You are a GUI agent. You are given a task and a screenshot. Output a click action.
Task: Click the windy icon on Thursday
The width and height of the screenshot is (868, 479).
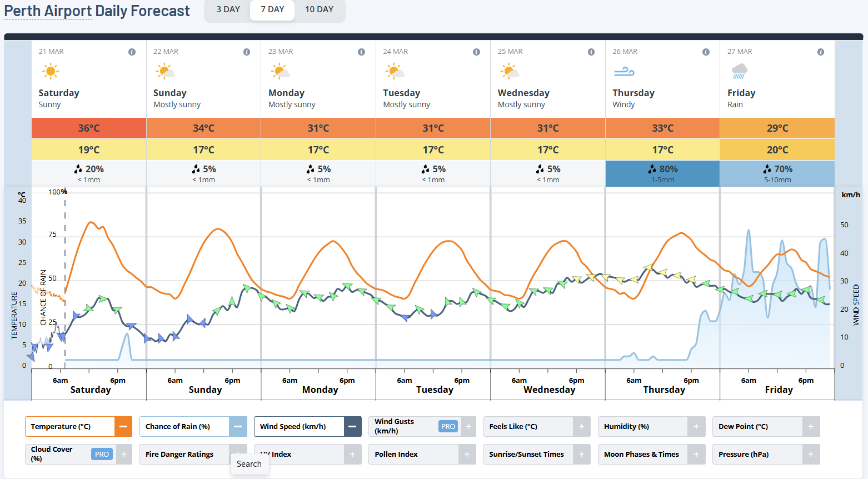[623, 72]
